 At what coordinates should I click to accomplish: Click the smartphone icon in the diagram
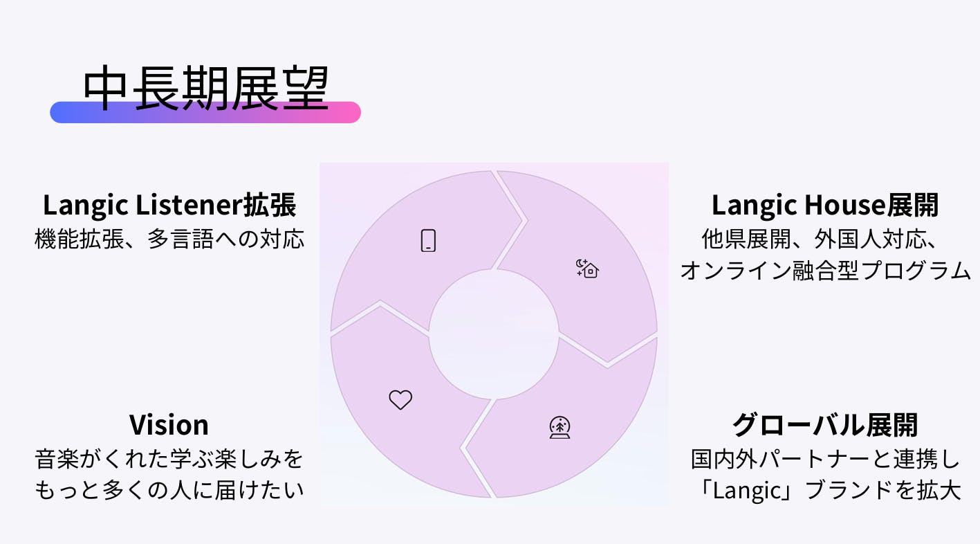click(428, 240)
